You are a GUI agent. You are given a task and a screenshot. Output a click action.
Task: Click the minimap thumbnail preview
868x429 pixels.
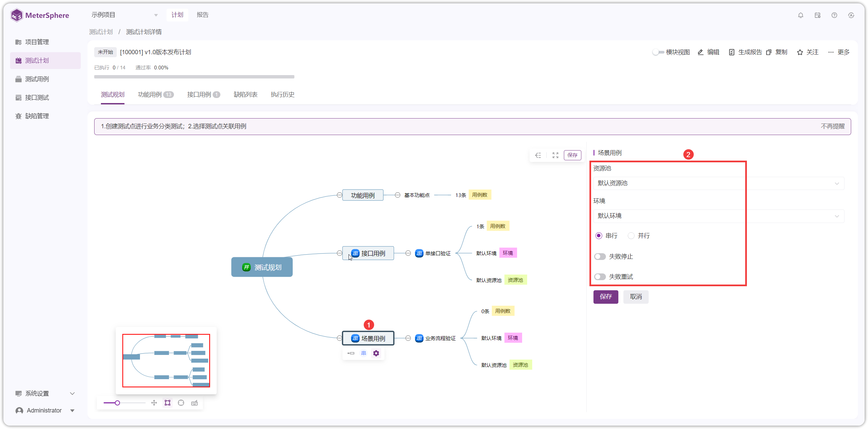coord(166,361)
